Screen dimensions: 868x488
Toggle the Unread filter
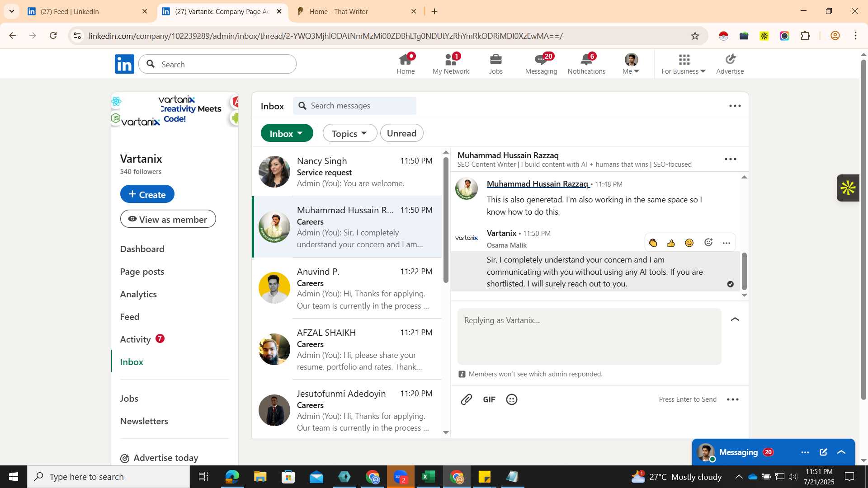click(x=401, y=133)
